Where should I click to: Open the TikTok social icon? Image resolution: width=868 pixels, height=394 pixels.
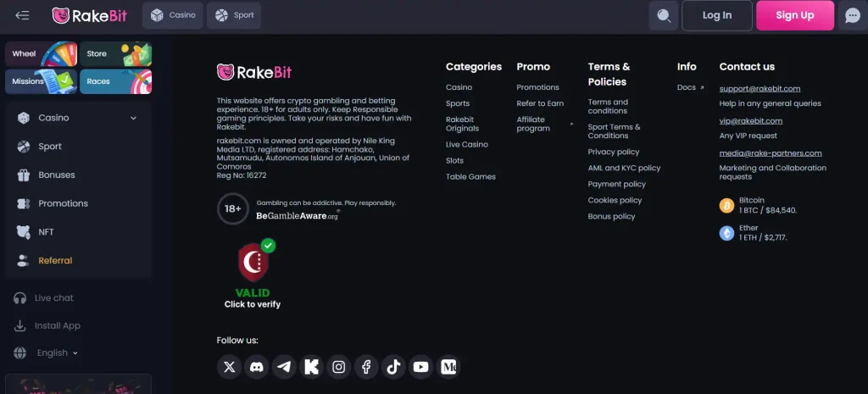[393, 367]
